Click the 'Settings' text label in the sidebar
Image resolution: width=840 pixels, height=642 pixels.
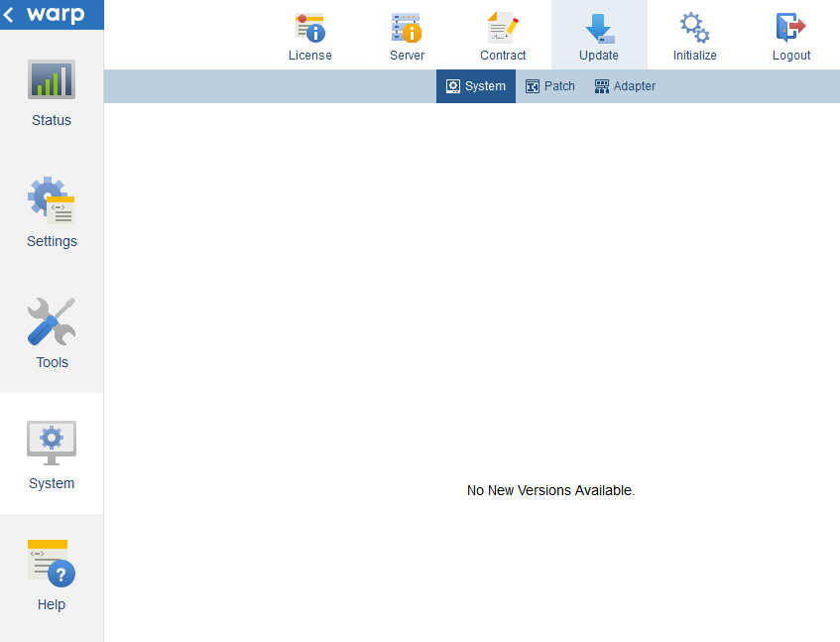point(52,241)
